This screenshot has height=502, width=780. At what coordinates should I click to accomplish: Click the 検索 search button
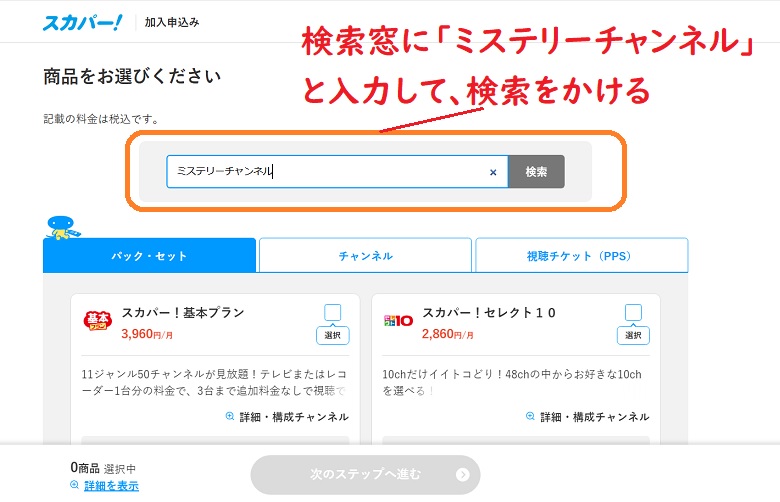(536, 172)
